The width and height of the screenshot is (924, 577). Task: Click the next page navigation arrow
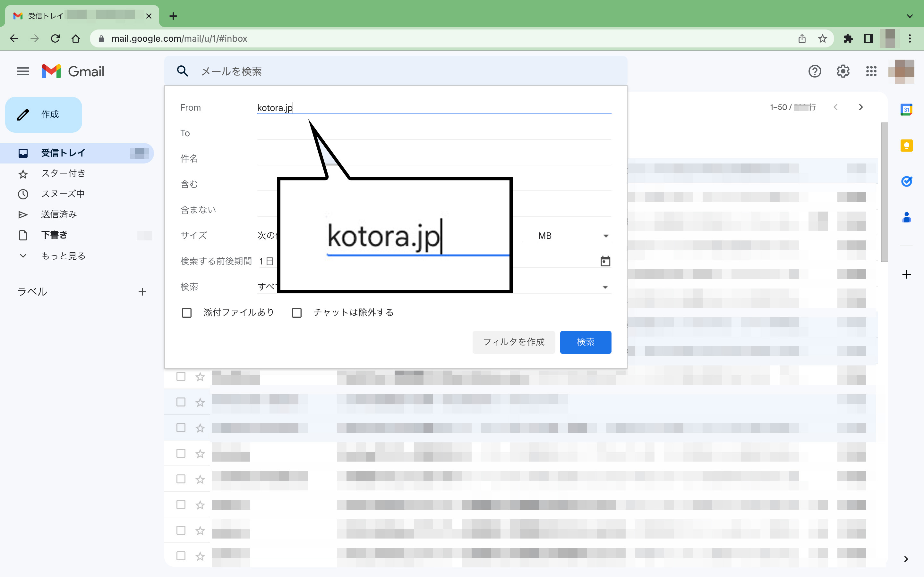(861, 107)
